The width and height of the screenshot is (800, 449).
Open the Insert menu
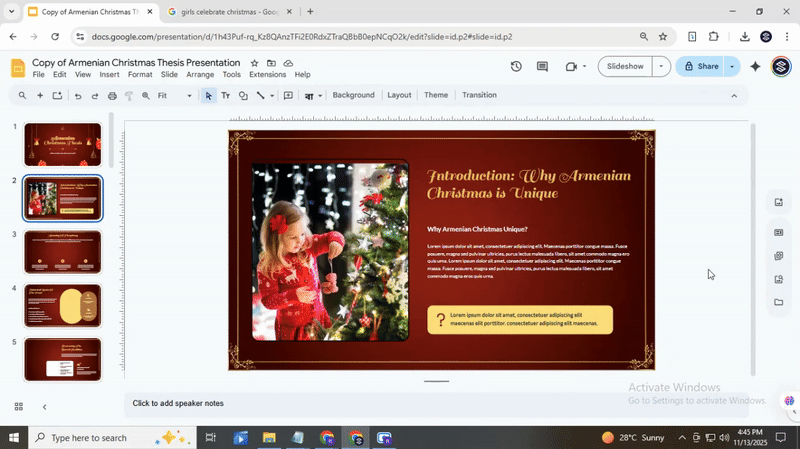point(109,75)
